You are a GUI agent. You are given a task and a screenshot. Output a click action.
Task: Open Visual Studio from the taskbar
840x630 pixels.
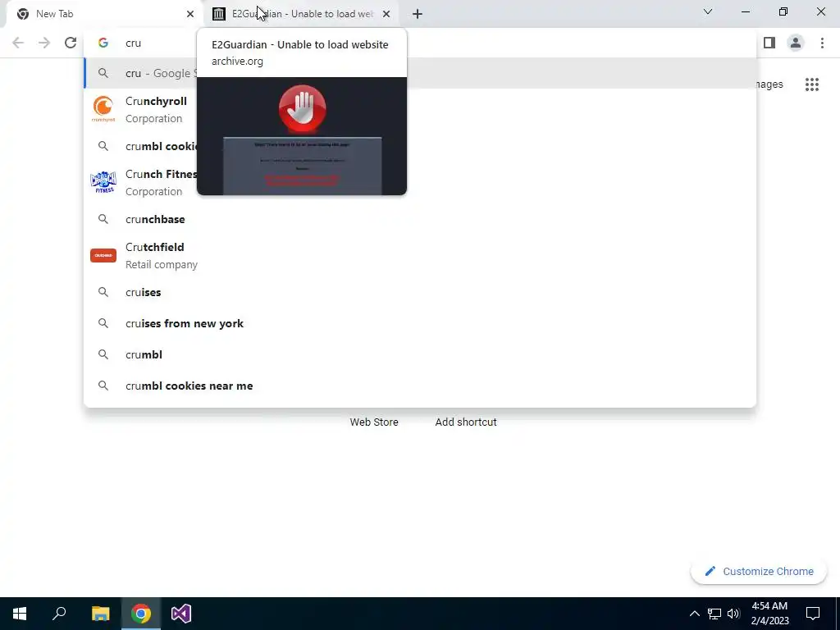click(181, 614)
